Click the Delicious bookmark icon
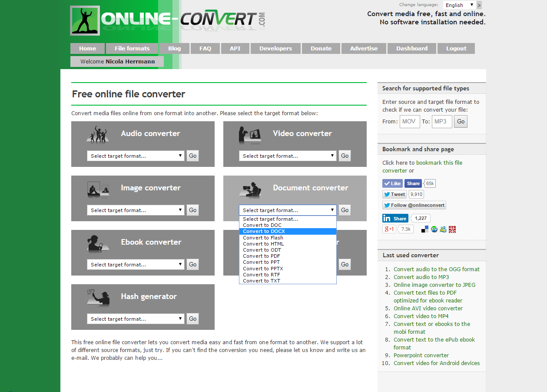This screenshot has width=547, height=392. coord(425,229)
